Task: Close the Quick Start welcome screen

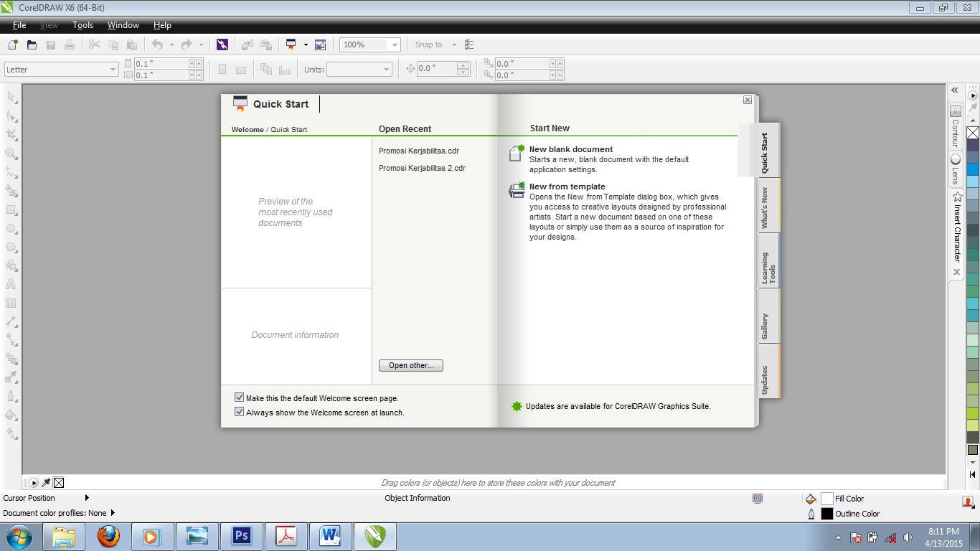Action: click(748, 100)
